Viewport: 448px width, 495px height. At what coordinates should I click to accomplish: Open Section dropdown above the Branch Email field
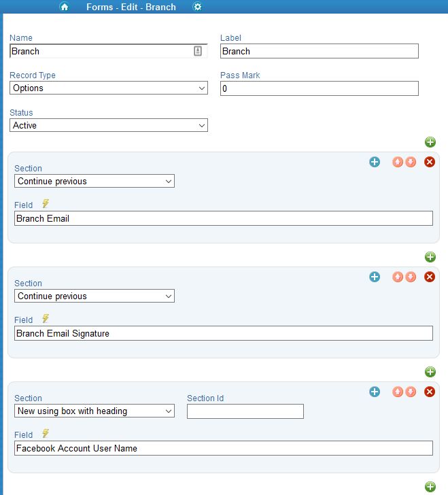[94, 182]
